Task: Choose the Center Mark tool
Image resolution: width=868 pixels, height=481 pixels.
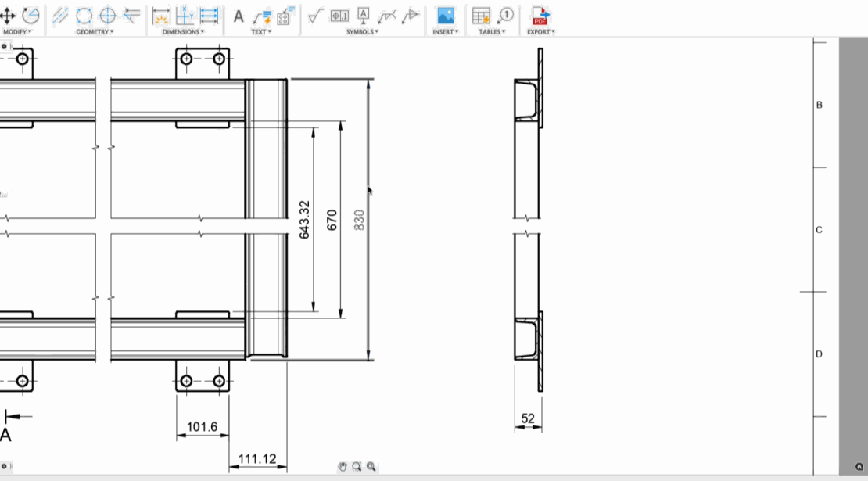Action: coord(108,16)
